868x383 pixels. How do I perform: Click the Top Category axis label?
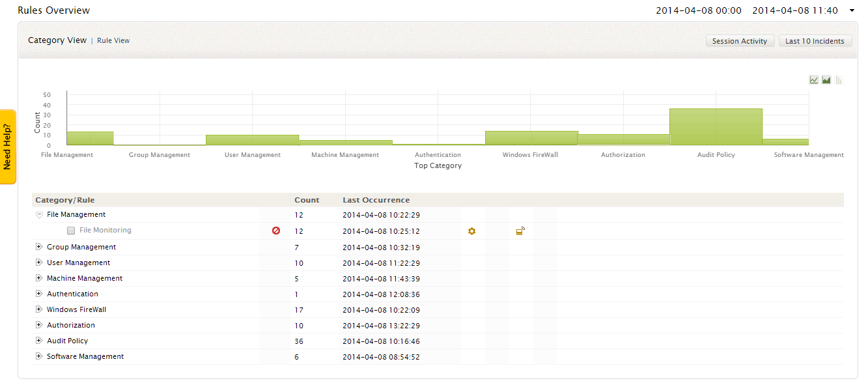(438, 165)
